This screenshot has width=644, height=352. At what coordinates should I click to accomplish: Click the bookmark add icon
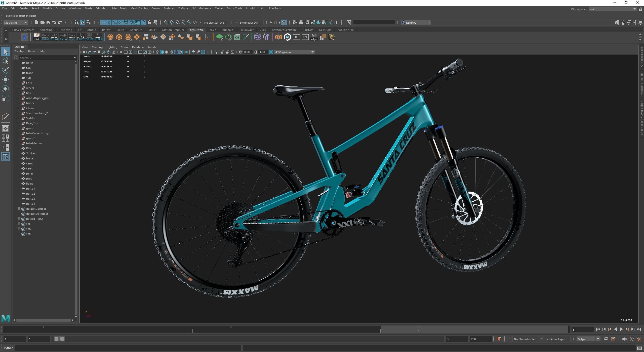pos(499,339)
